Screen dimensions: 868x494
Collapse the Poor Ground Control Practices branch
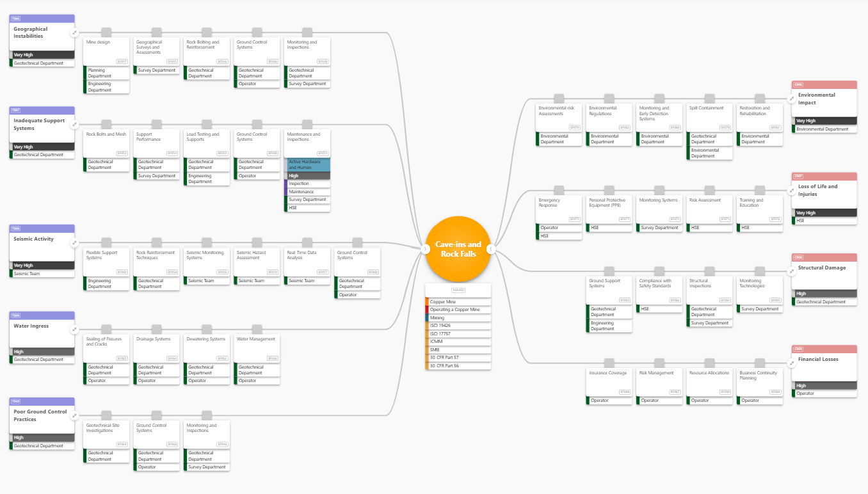pyautogui.click(x=74, y=416)
